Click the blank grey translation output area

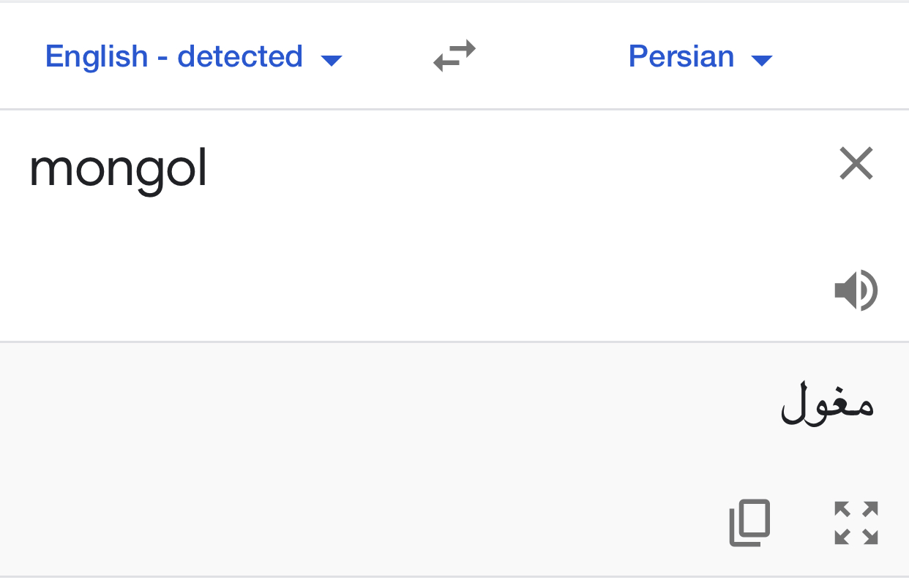(x=366, y=453)
